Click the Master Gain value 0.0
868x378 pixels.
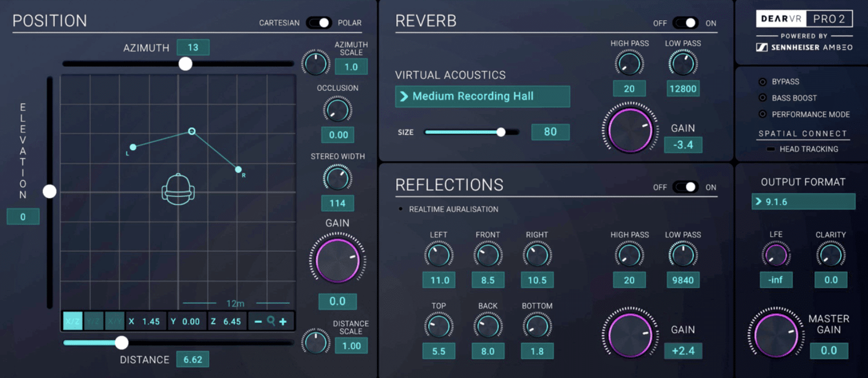829,350
